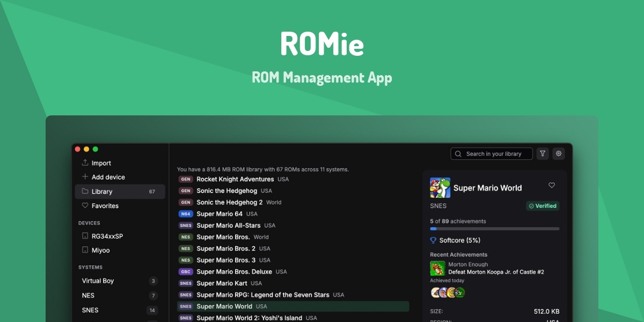644x322 pixels.
Task: Click the Morton Enough achievement badge
Action: point(437,268)
